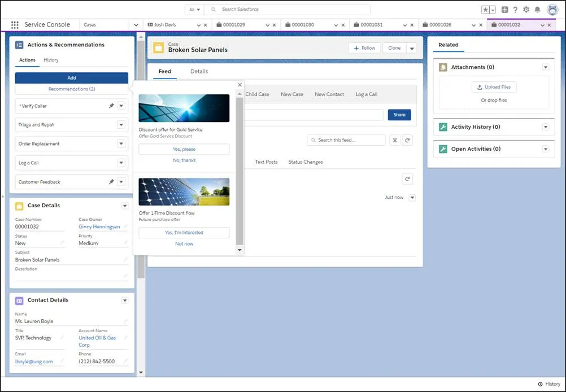Switch to the Details tab
Viewport: 566px width, 392px height.
pyautogui.click(x=199, y=71)
